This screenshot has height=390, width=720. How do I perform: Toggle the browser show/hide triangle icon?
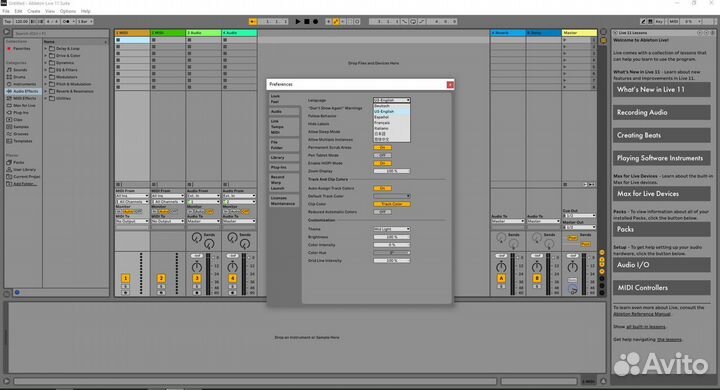[x=7, y=32]
